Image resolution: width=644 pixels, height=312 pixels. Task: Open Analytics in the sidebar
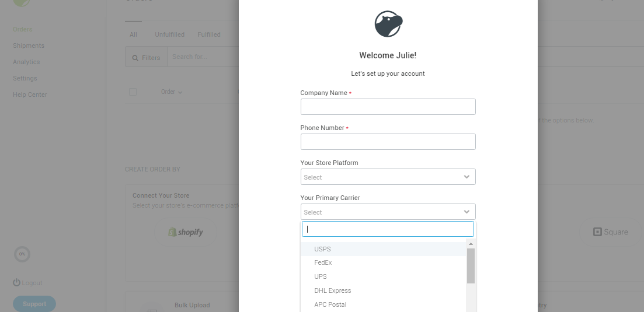(26, 62)
